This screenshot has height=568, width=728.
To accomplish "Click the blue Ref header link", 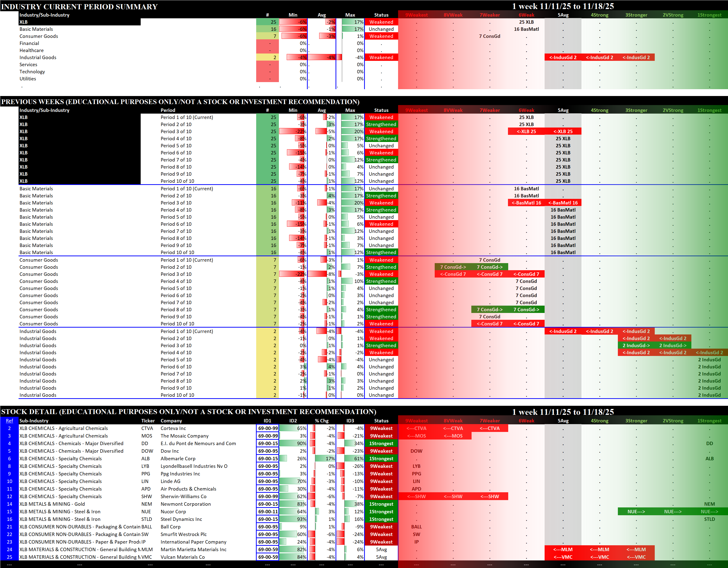I will [9, 421].
